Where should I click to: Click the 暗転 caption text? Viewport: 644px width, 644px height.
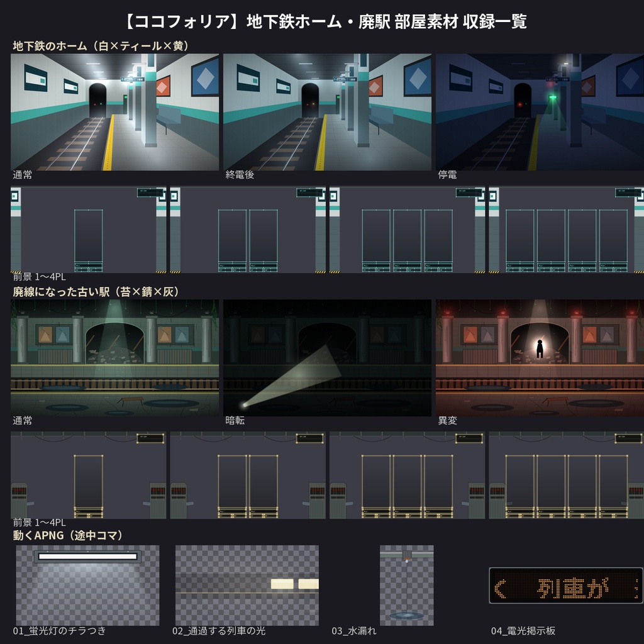[x=235, y=421]
